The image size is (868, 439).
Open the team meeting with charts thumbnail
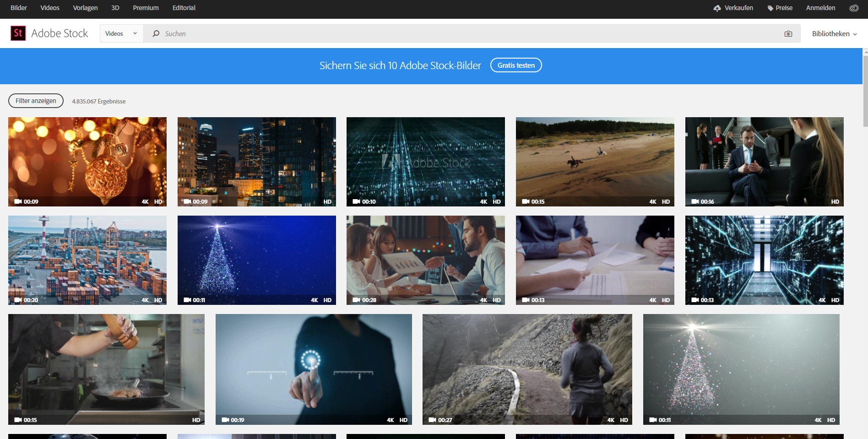[x=426, y=260]
